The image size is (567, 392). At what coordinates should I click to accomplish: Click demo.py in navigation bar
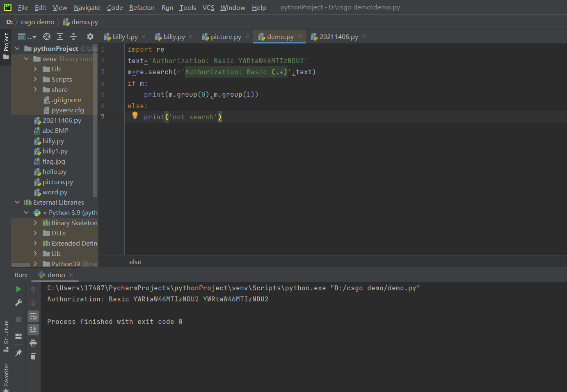(x=80, y=22)
